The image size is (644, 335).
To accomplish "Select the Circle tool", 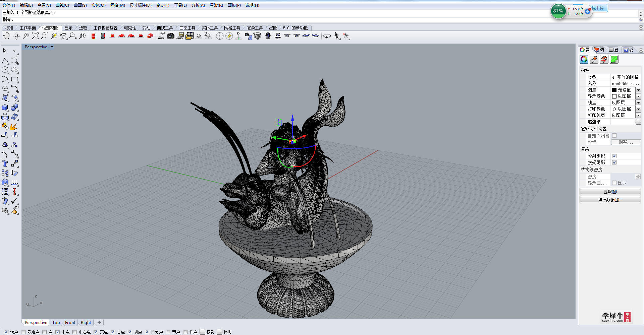I will coord(5,70).
